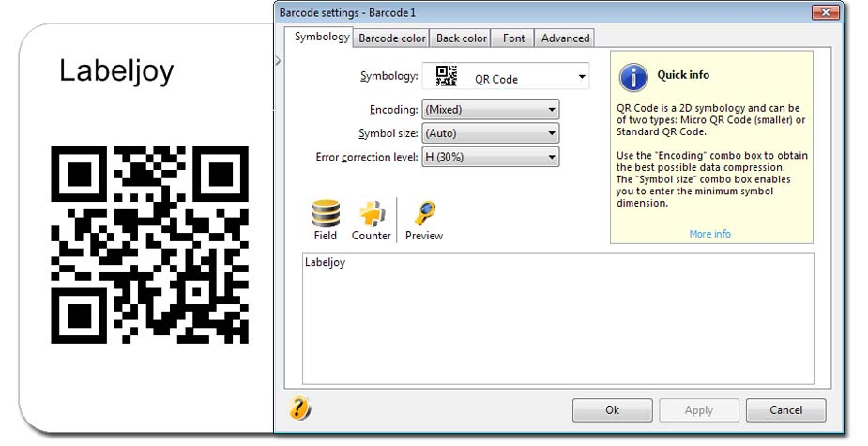Open the More info link
868x446 pixels.
709,234
